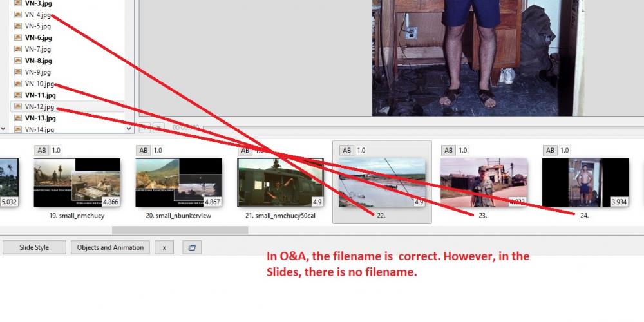Click the folder panel scroll-down chevron
This screenshot has width=644, height=322.
pyautogui.click(x=3, y=129)
